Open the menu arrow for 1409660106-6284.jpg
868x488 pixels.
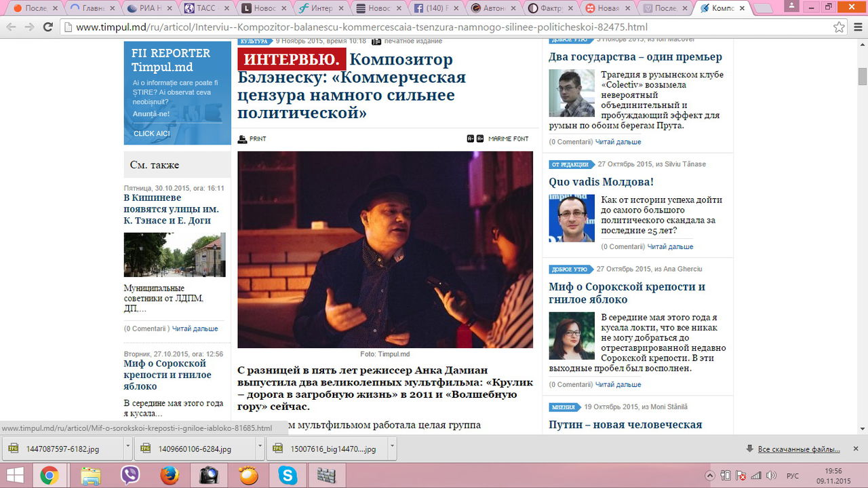point(260,449)
